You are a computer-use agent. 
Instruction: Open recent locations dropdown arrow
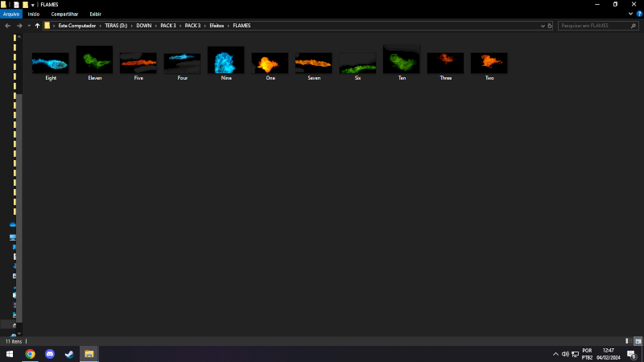tap(29, 26)
